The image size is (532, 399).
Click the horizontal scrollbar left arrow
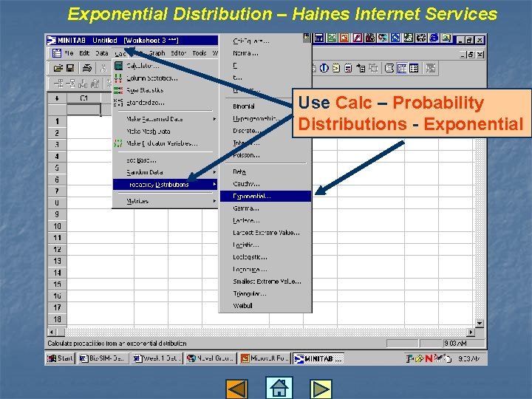[52, 332]
